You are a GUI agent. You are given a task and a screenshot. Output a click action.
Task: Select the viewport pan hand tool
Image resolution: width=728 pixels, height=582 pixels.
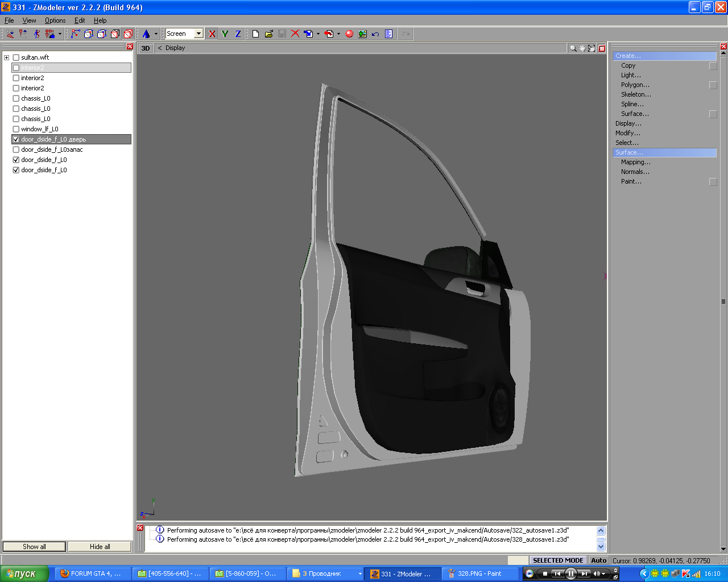pyautogui.click(x=582, y=48)
